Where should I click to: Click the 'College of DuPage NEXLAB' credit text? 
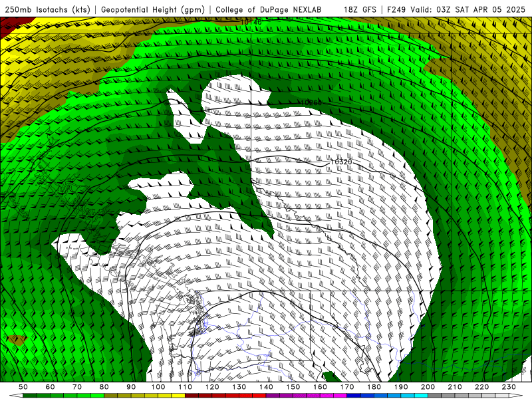pos(269,9)
